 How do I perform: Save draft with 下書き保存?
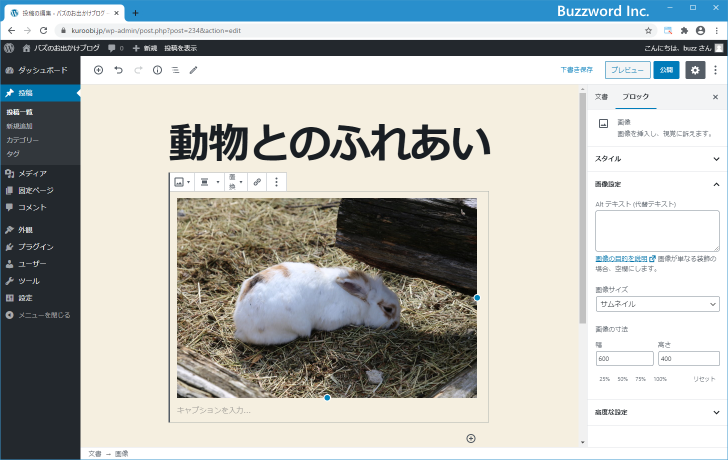point(576,70)
